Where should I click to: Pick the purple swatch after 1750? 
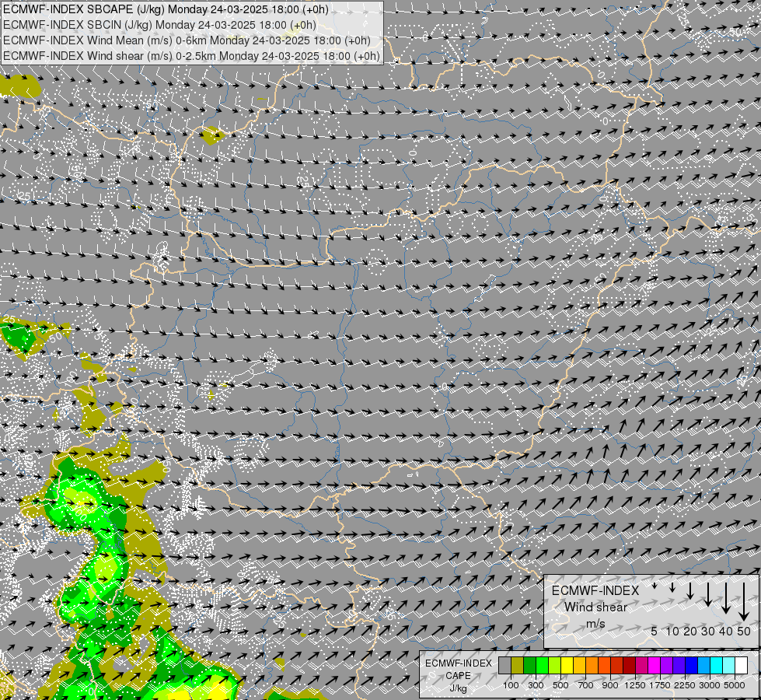pyautogui.click(x=667, y=666)
